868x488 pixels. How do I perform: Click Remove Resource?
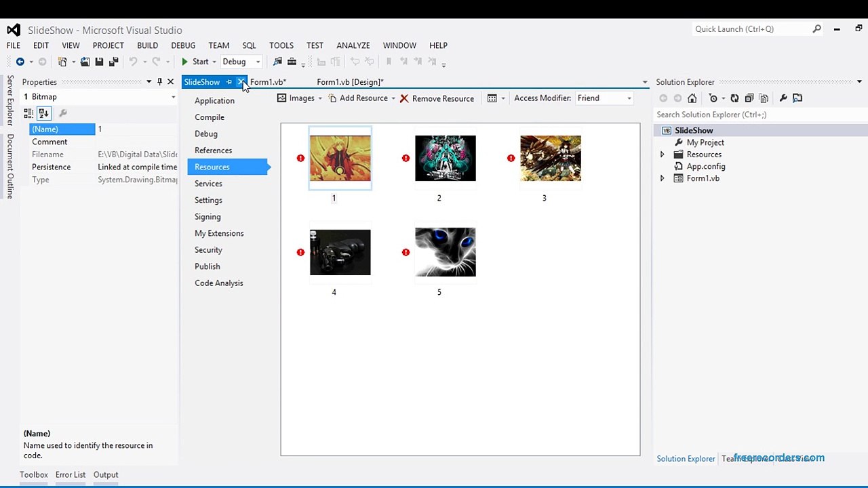tap(437, 98)
